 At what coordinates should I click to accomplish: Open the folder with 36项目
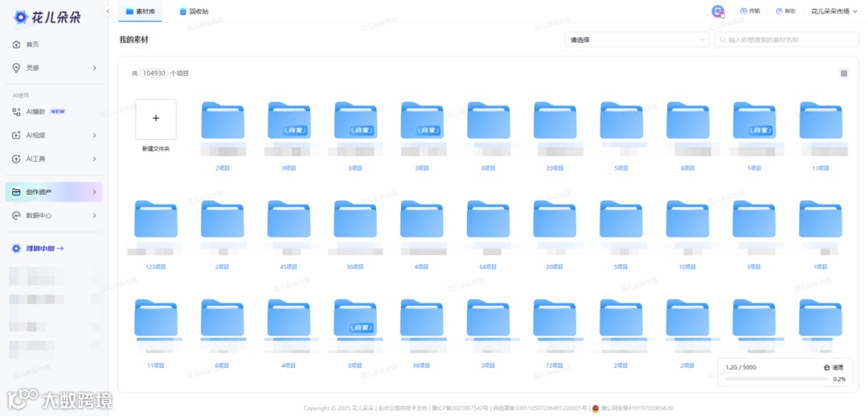[x=355, y=219]
